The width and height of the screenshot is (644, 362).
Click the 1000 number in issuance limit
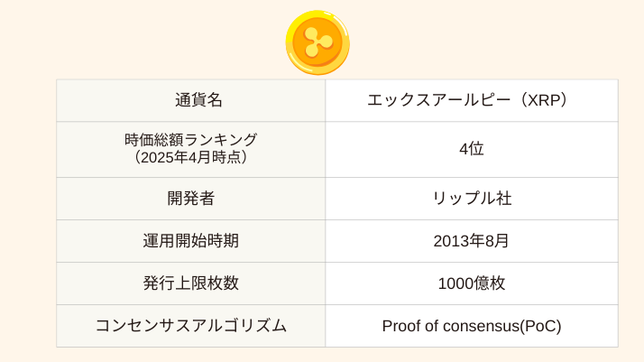coord(455,283)
